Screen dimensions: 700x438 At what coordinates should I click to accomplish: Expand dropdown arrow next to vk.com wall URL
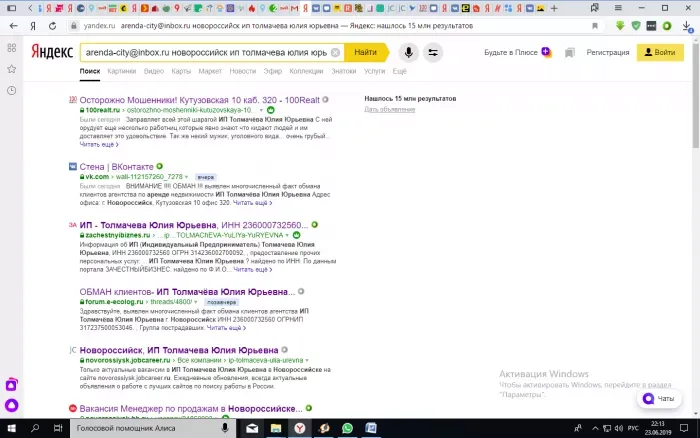[x=187, y=177]
